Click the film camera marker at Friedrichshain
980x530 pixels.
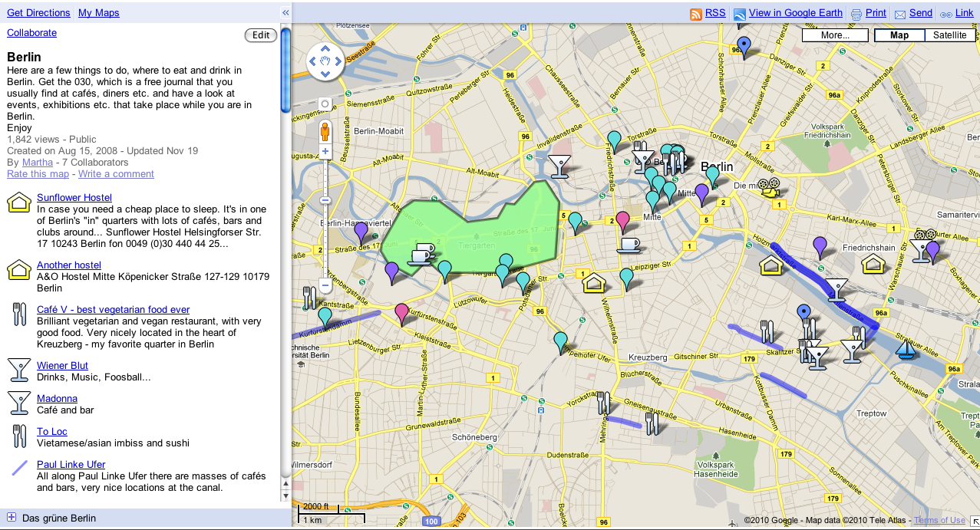click(924, 235)
